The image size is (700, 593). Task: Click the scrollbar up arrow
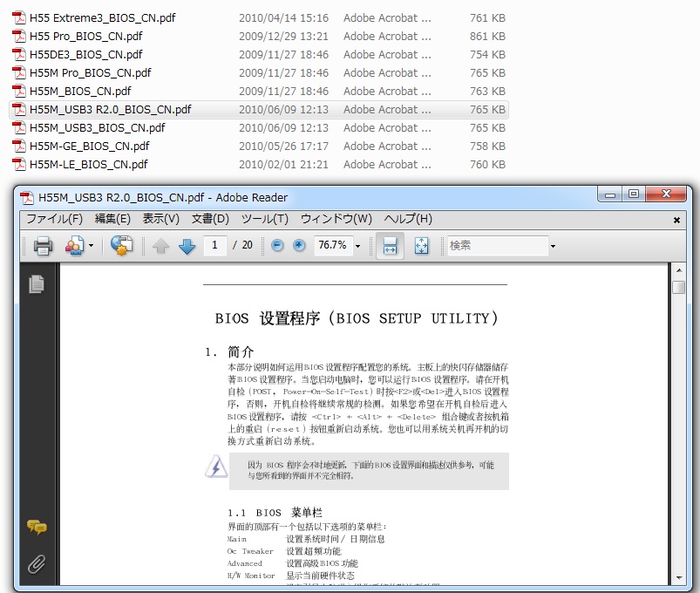pyautogui.click(x=678, y=270)
